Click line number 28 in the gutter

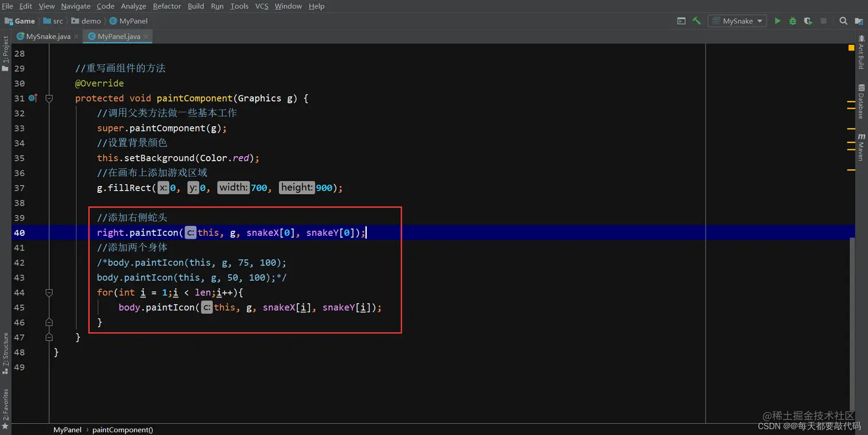coord(19,53)
